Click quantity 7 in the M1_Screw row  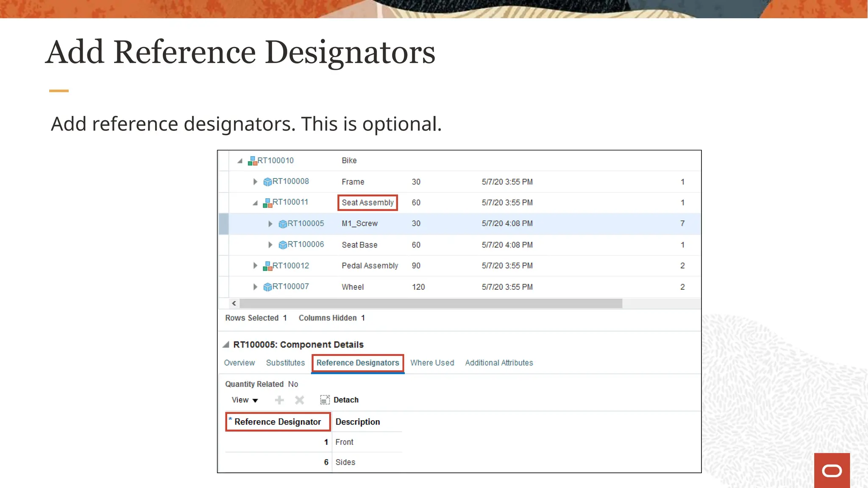[682, 223]
